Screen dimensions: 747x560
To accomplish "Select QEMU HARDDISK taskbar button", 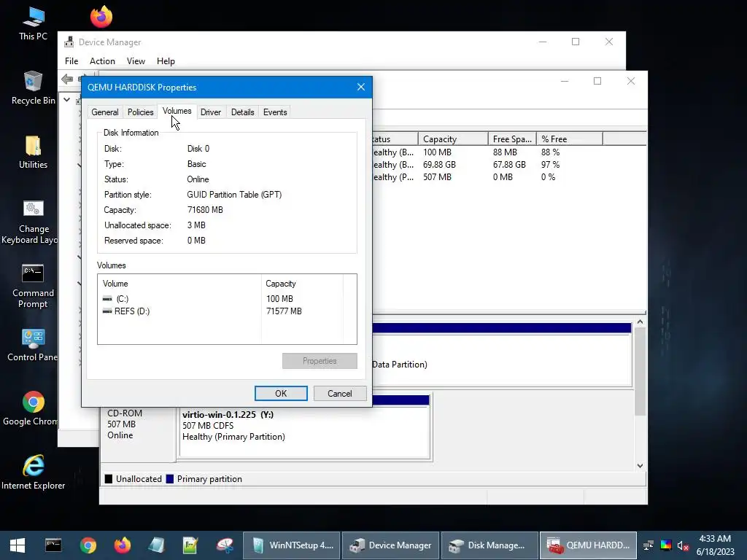I will 588,545.
